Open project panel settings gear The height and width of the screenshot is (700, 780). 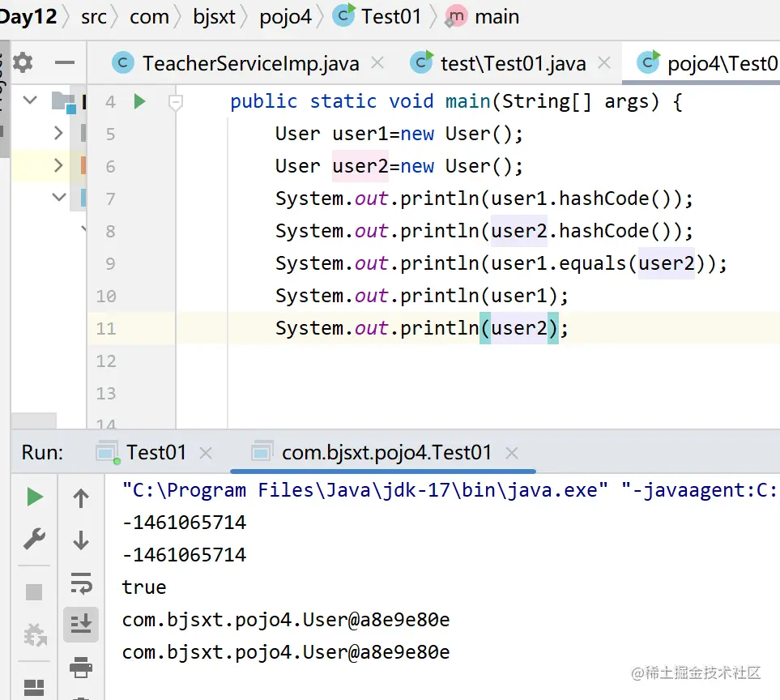tap(23, 62)
